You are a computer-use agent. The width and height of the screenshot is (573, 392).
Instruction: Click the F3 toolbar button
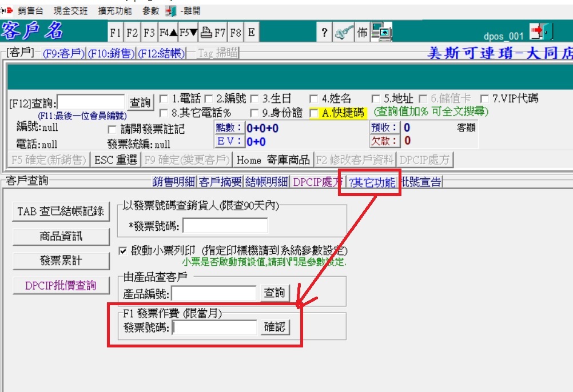[x=149, y=33]
